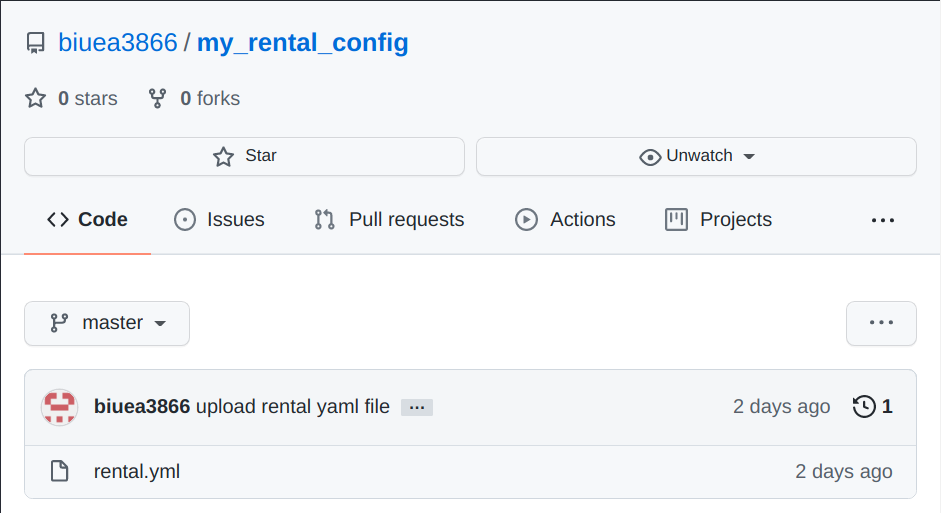
Task: Click the git branch icon on master button
Action: (59, 323)
